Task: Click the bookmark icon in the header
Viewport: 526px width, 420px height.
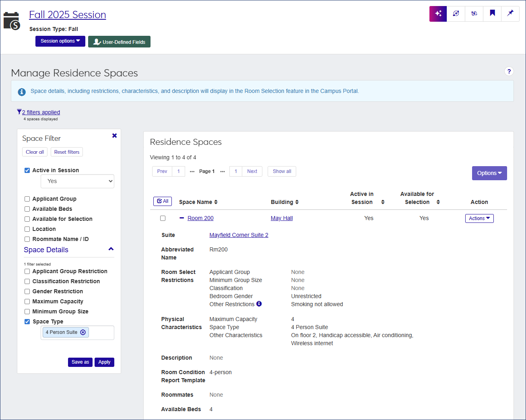Action: pos(492,13)
